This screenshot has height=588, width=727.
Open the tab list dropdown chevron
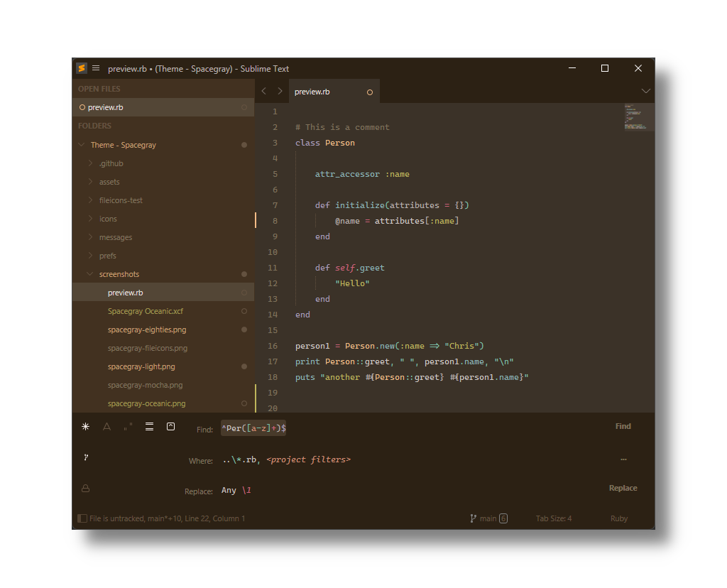645,91
